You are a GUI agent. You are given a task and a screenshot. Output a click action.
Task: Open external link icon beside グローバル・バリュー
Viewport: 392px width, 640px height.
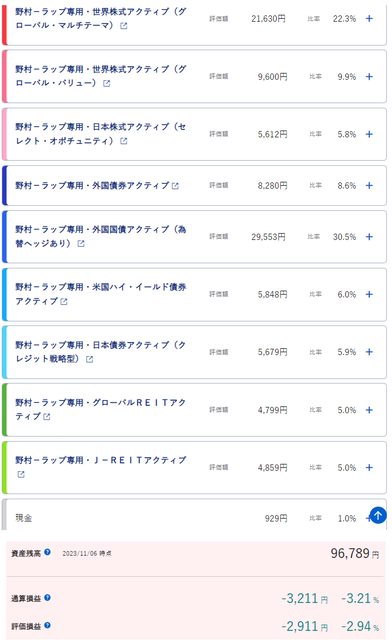pos(107,83)
